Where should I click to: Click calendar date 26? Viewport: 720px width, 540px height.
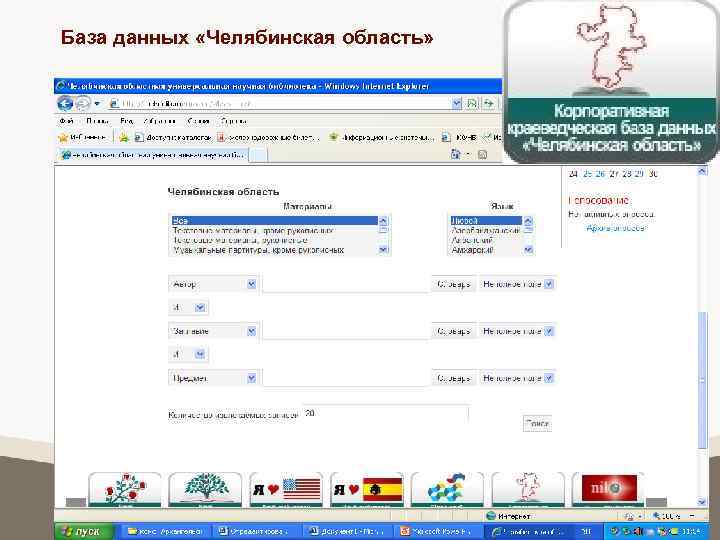pyautogui.click(x=600, y=174)
